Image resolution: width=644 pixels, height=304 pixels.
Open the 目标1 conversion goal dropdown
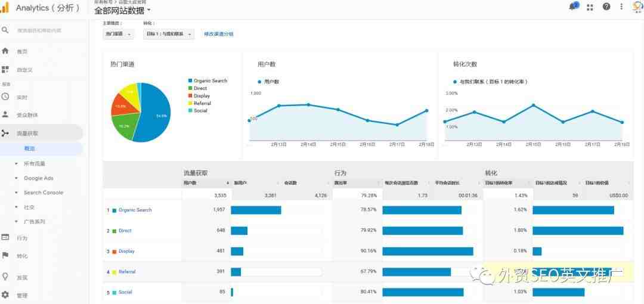point(169,34)
